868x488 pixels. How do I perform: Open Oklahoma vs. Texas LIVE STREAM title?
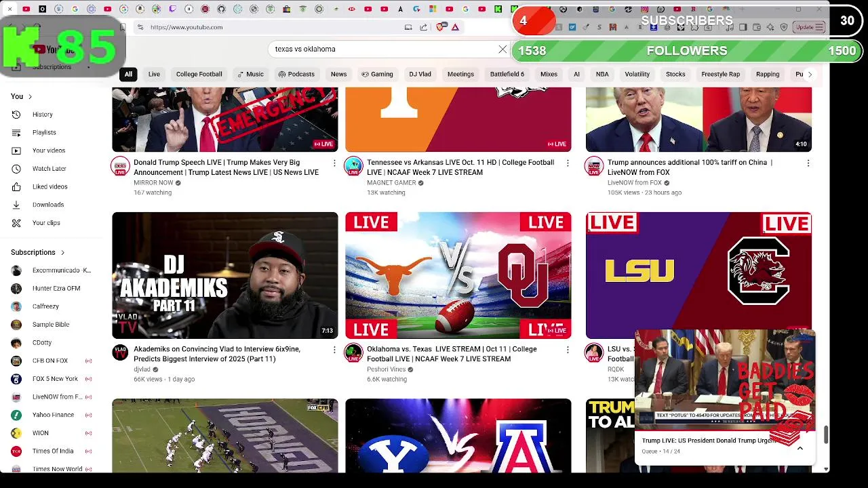(452, 354)
